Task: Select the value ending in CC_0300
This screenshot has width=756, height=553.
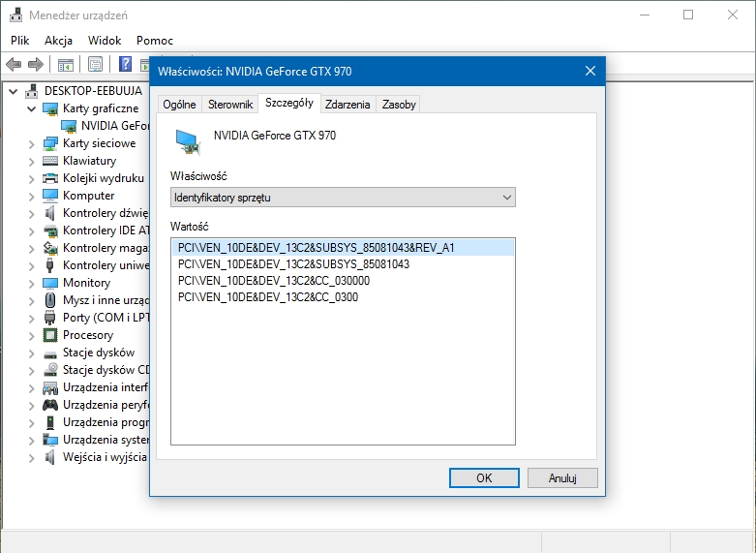Action: (268, 296)
